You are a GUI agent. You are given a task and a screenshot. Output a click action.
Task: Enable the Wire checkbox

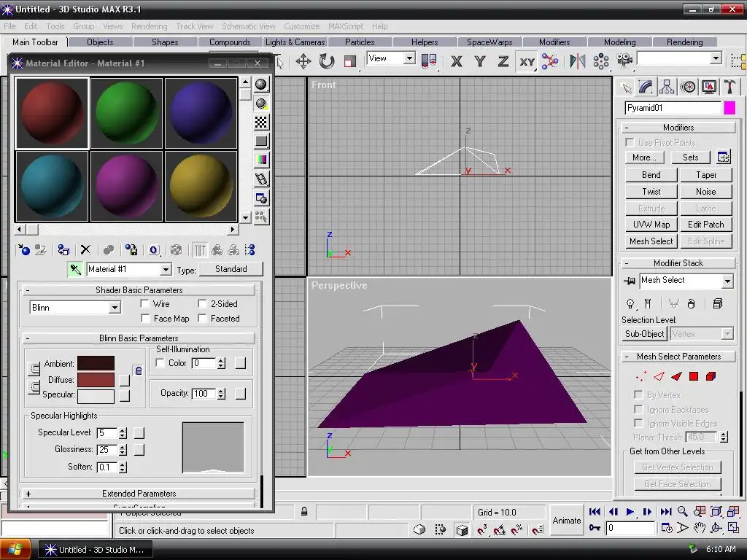pos(145,304)
